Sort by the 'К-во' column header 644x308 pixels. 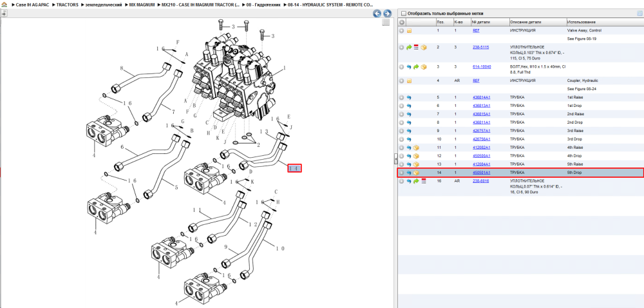[x=461, y=22]
